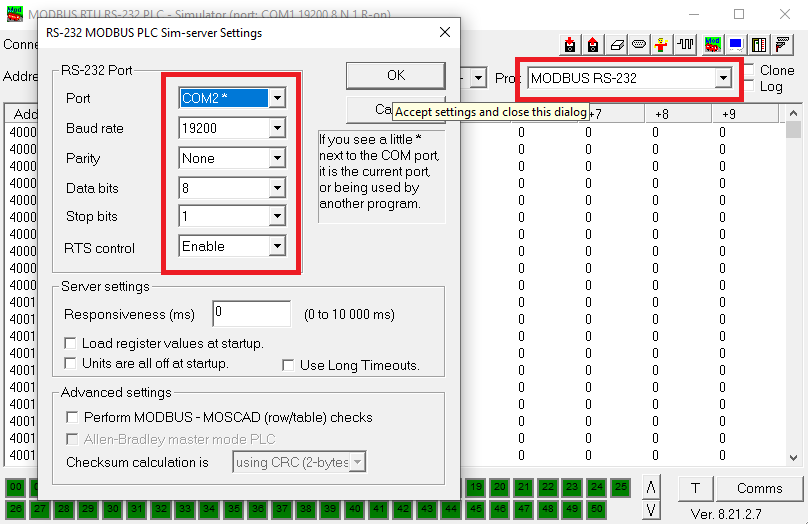Enable Units are all off at startup
The width and height of the screenshot is (808, 524).
(70, 363)
